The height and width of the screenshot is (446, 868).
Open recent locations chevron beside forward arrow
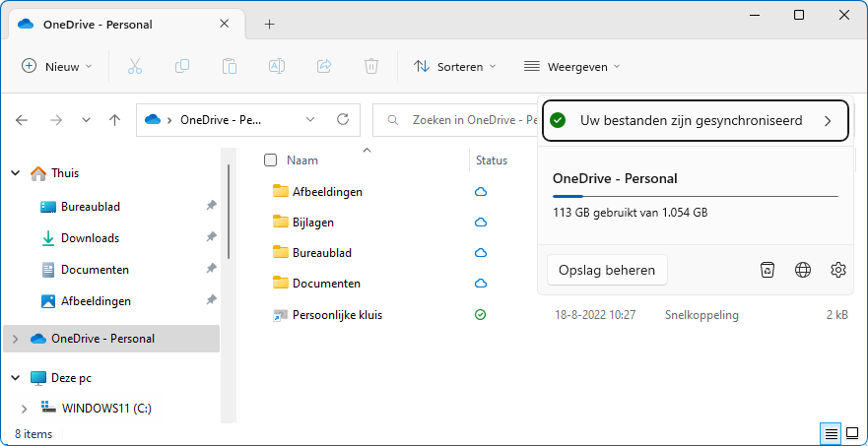(86, 120)
